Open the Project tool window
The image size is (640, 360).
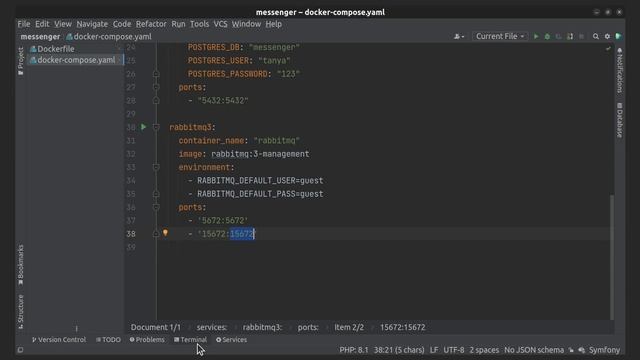(21, 60)
